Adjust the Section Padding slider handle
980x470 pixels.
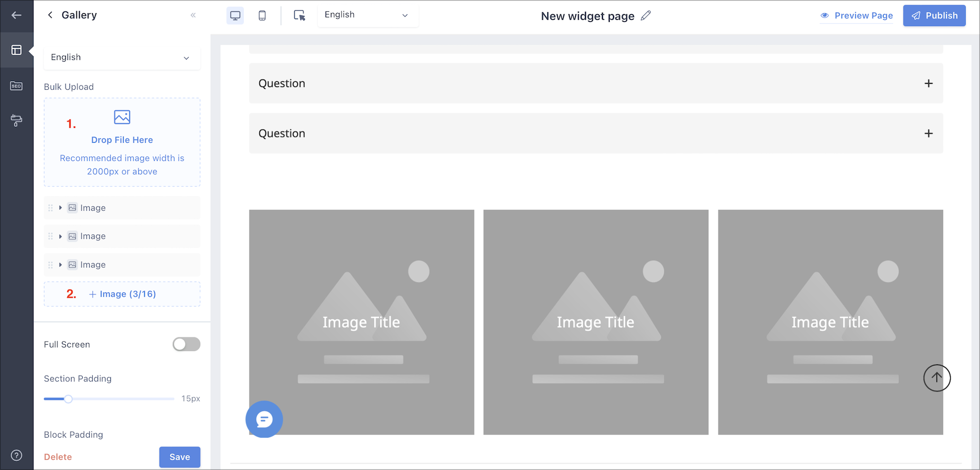click(x=68, y=399)
